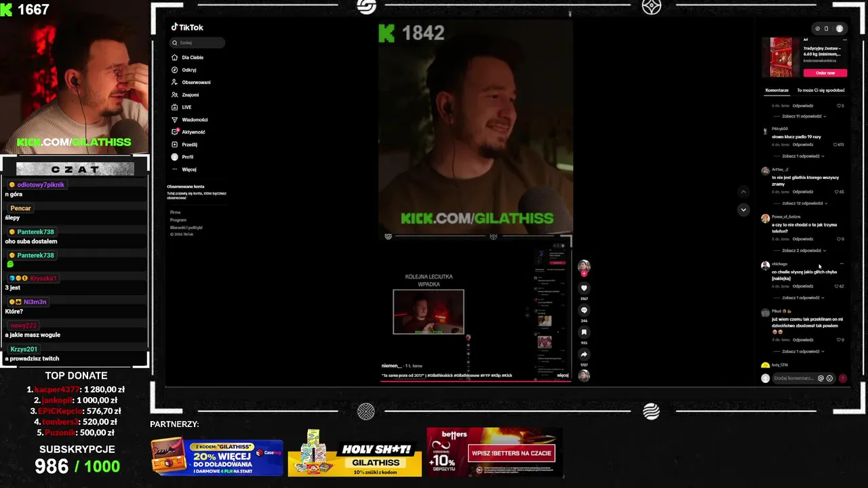
Task: Expand the description with więcej
Action: [x=562, y=375]
